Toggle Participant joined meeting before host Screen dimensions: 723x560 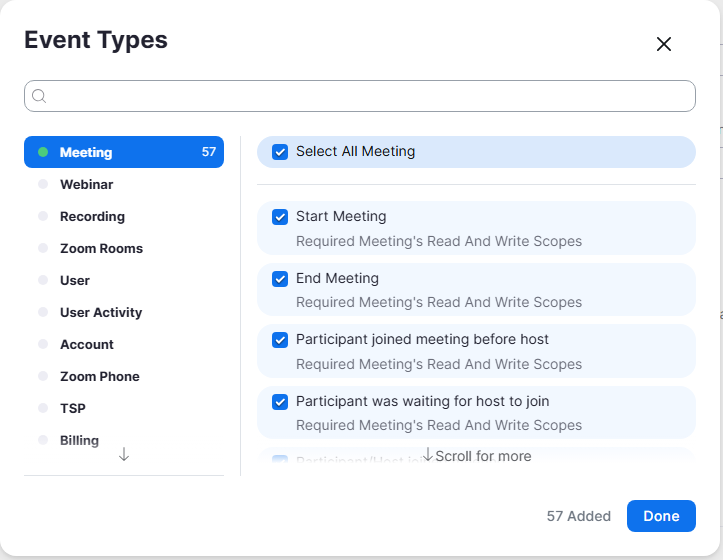280,340
